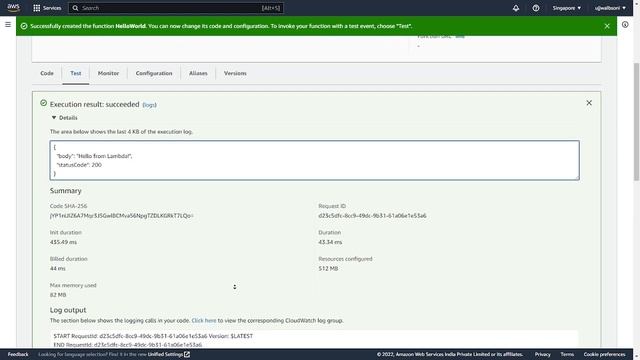Click the Hello from Lambda body line
The image size is (640, 360).
click(94, 156)
